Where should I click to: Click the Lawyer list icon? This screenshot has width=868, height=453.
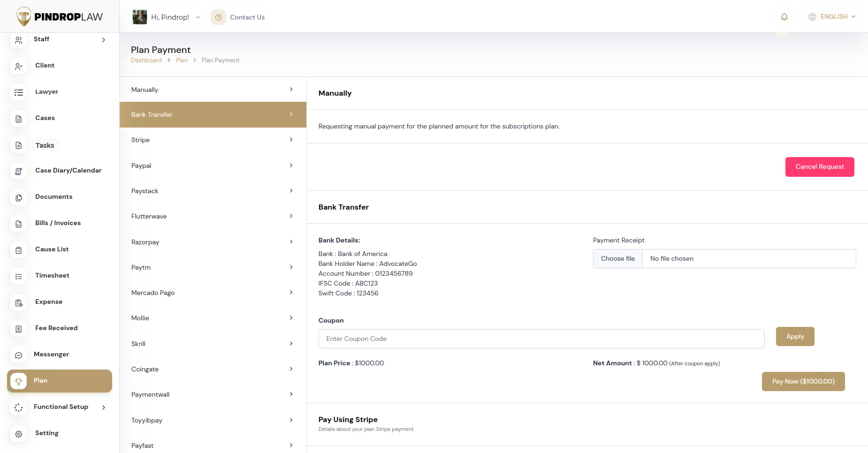[18, 93]
